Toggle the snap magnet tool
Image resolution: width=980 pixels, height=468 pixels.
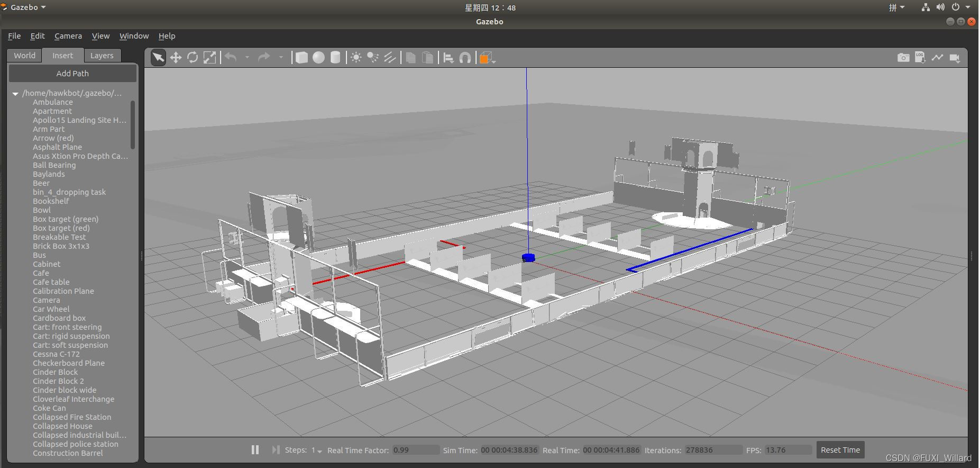coord(465,58)
